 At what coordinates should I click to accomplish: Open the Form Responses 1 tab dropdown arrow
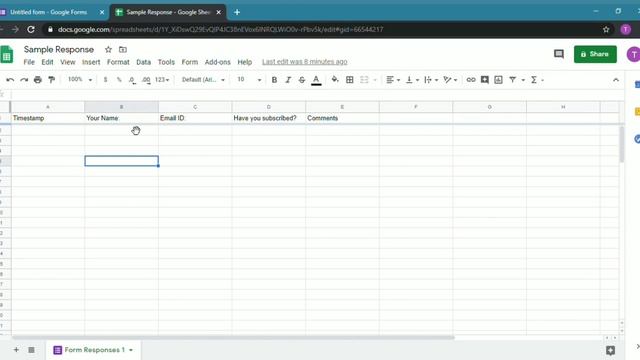[x=131, y=350]
